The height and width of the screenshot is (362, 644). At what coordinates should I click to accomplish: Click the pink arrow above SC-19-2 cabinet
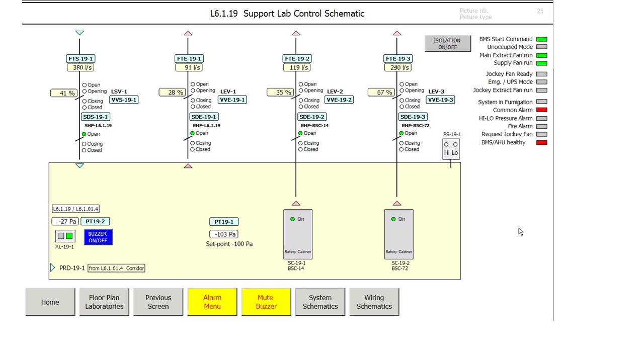click(397, 203)
